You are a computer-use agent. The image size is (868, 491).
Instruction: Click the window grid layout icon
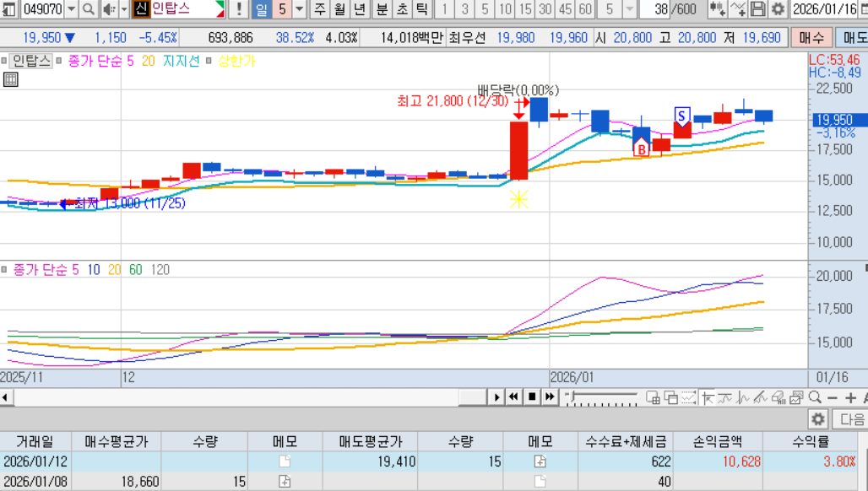tap(654, 397)
